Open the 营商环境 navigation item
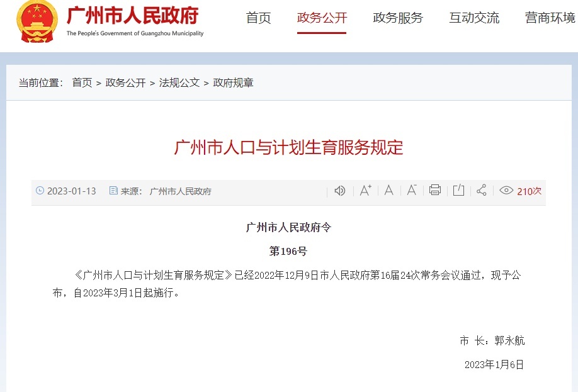 click(x=550, y=18)
